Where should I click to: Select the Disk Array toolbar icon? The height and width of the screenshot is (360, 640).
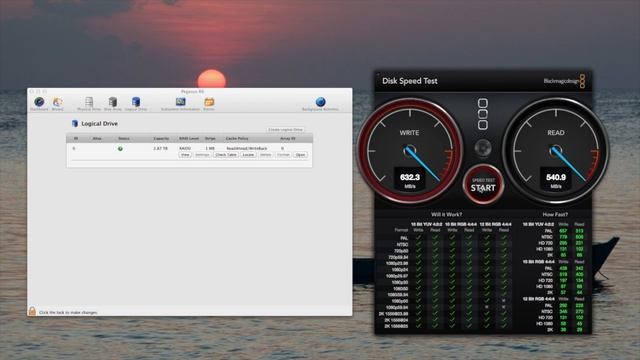tap(113, 104)
